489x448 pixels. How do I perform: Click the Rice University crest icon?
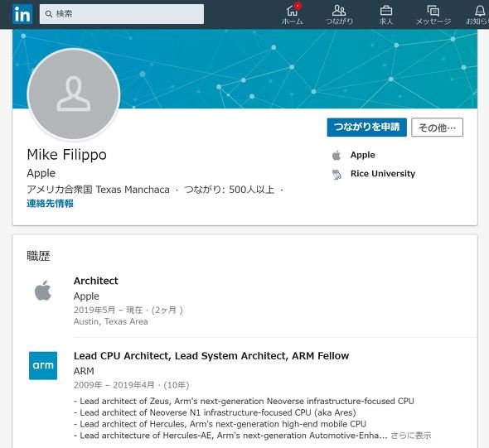pyautogui.click(x=336, y=174)
